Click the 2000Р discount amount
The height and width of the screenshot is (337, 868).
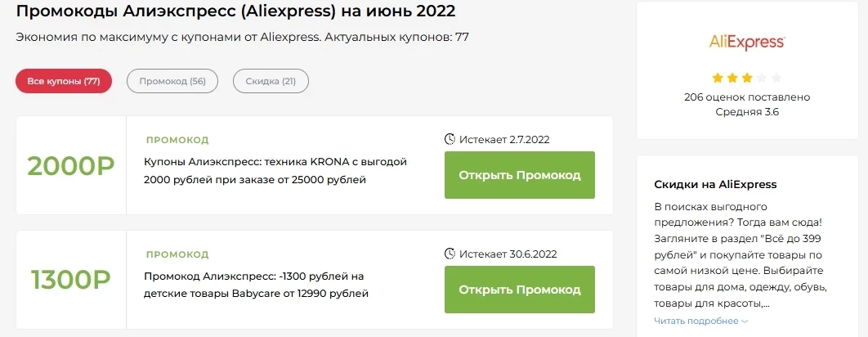(x=71, y=166)
